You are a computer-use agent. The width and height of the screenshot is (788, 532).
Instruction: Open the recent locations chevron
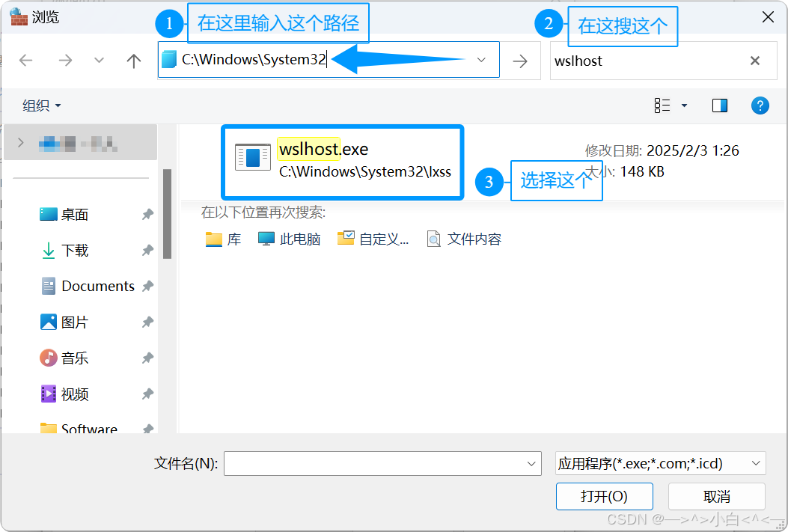tap(99, 61)
